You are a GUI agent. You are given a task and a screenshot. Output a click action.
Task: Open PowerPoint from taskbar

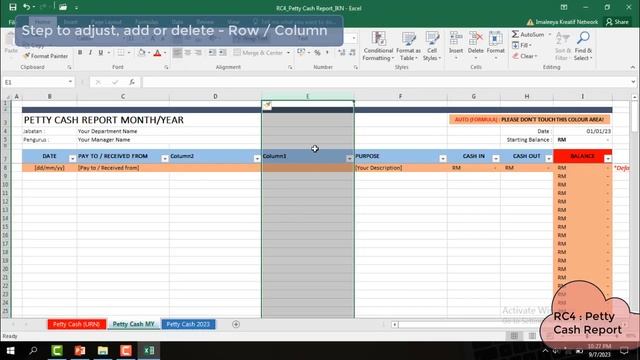click(x=80, y=351)
